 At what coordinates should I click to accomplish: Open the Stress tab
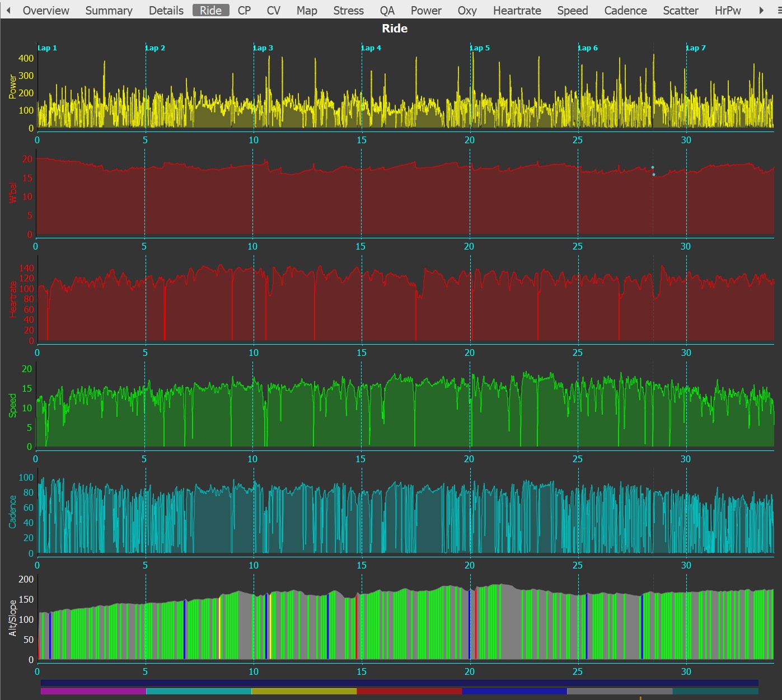[x=348, y=10]
